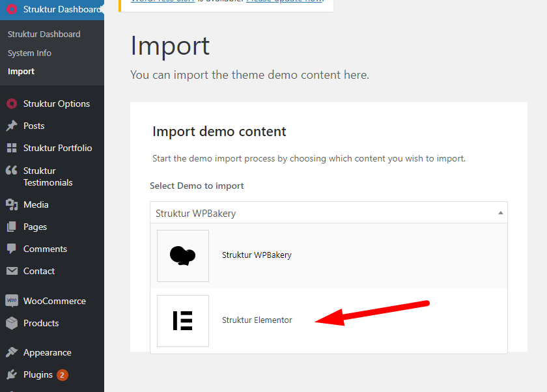Open the Pages menu

click(x=52, y=227)
